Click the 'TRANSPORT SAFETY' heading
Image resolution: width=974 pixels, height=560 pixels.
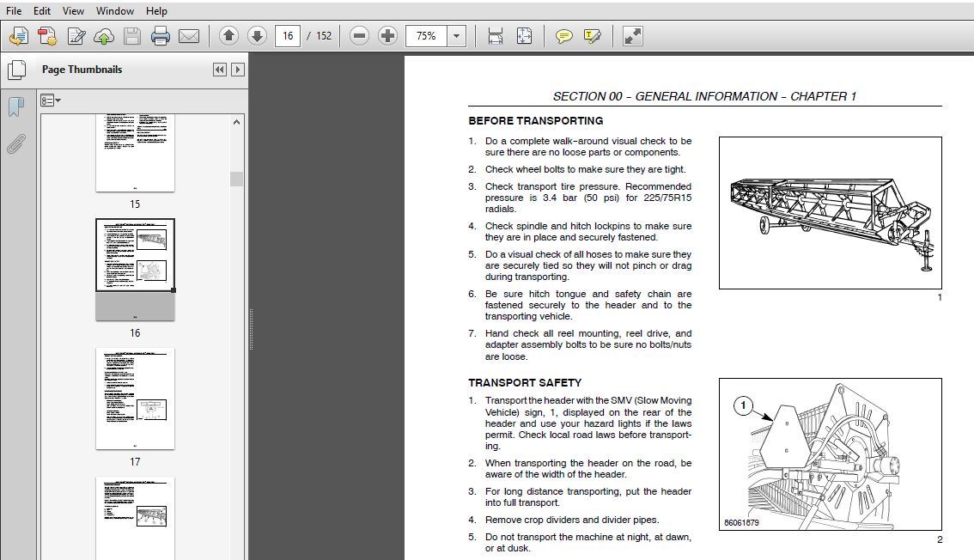click(x=525, y=383)
